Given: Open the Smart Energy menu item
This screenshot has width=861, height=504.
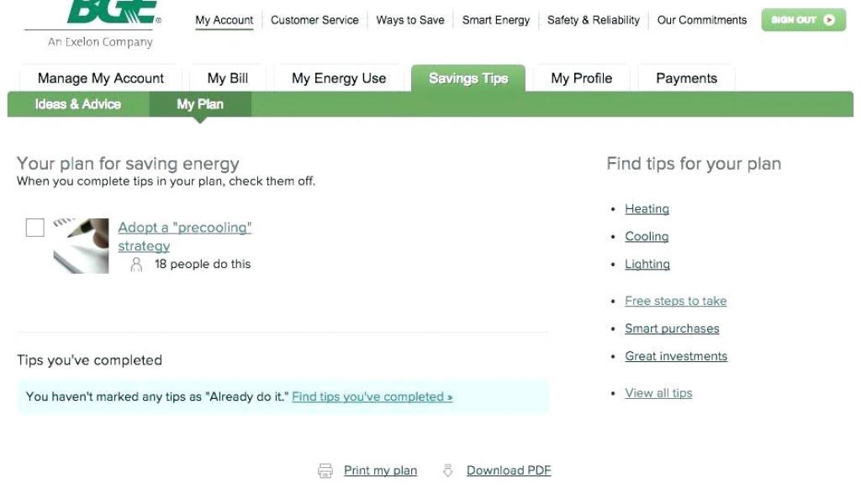Looking at the screenshot, I should coord(496,20).
